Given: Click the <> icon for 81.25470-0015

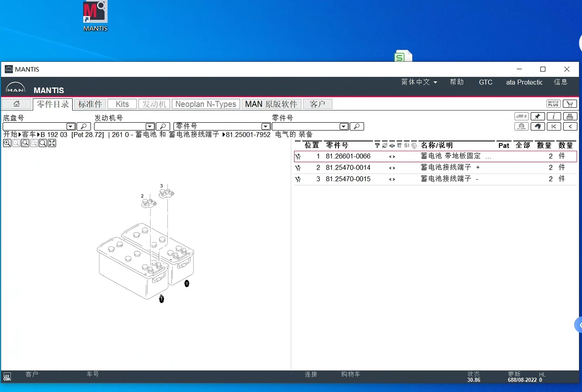Looking at the screenshot, I should pos(392,179).
